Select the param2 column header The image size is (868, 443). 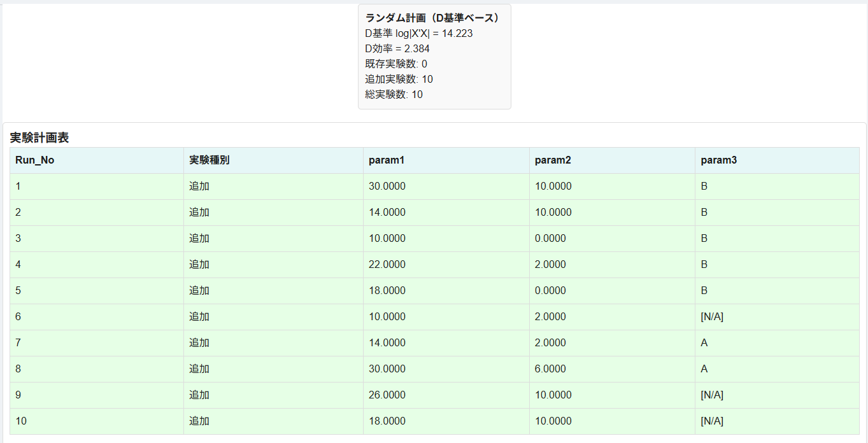tap(553, 160)
